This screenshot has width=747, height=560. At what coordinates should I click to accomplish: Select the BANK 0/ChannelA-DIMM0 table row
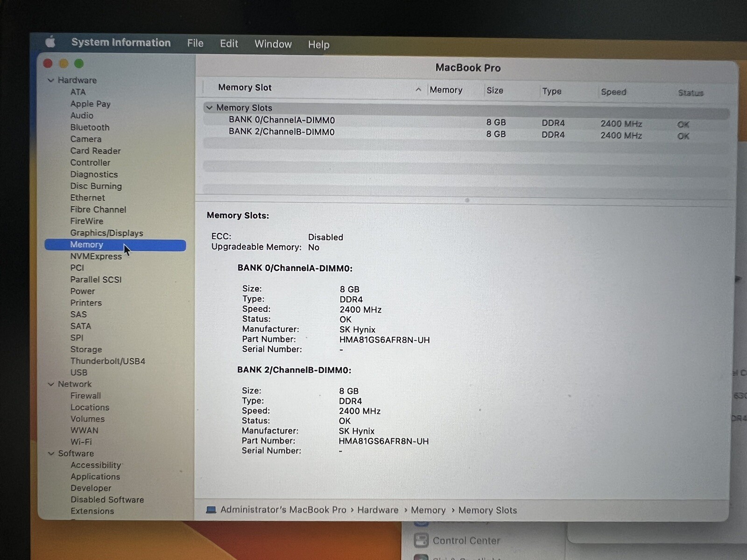(x=466, y=121)
